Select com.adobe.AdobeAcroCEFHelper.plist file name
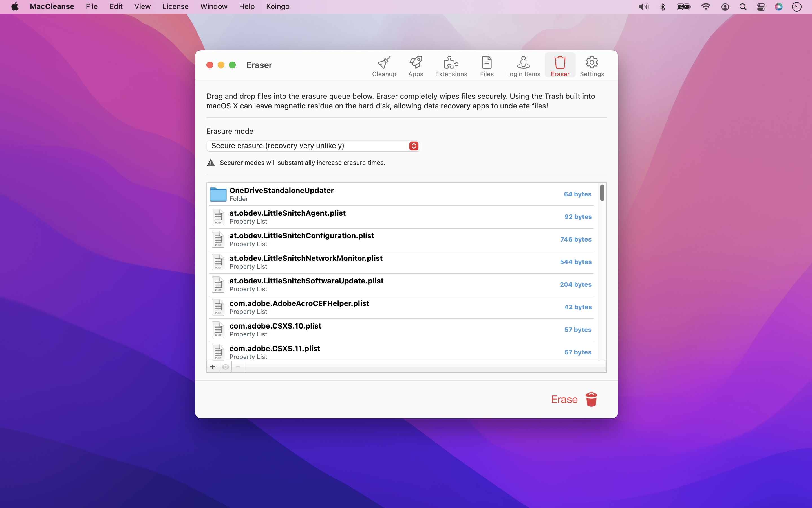Viewport: 812px width, 508px height. click(299, 303)
